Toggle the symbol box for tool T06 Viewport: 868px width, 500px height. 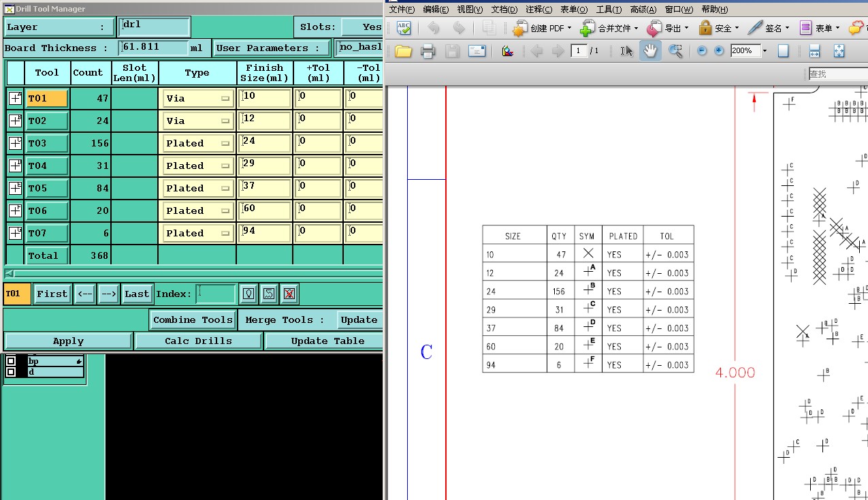(15, 210)
